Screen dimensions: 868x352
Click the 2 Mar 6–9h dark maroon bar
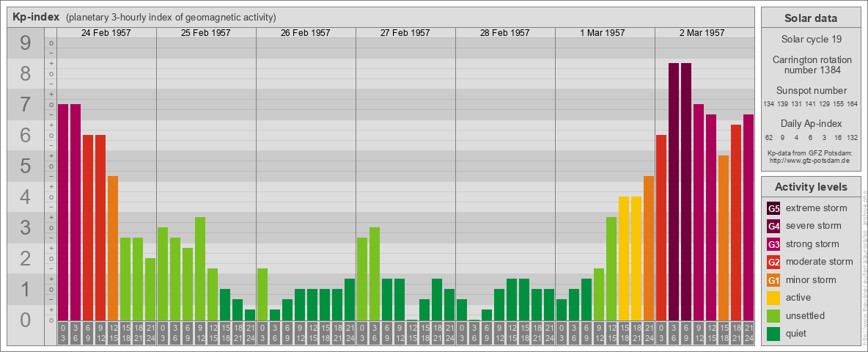tap(686, 191)
